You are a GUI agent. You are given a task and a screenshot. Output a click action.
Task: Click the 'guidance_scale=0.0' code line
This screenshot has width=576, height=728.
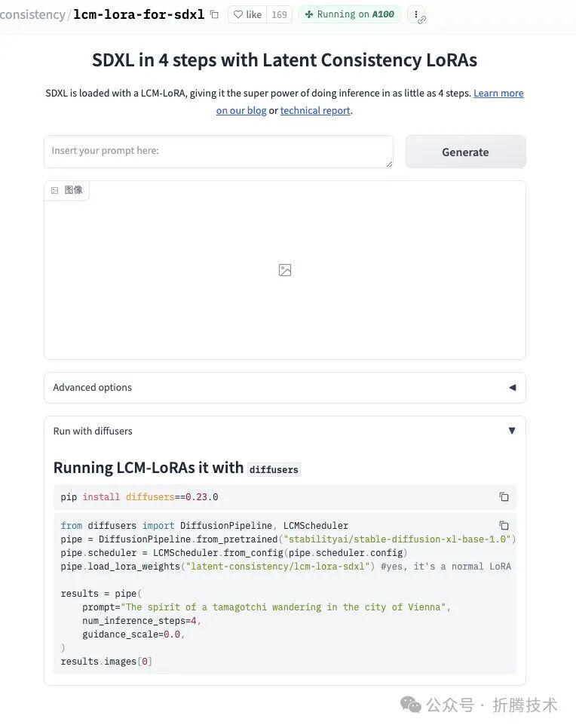click(133, 634)
